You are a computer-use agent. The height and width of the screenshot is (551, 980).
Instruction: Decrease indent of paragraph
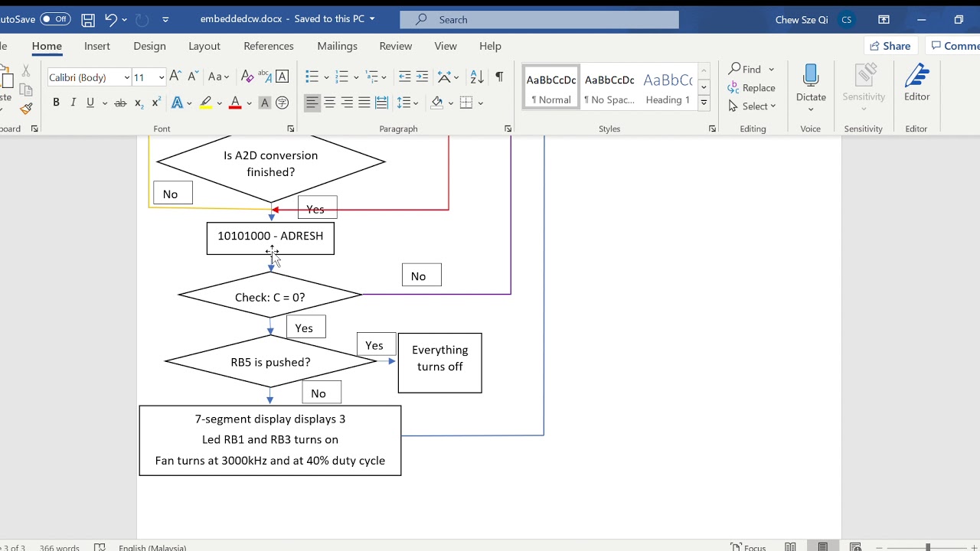point(404,77)
